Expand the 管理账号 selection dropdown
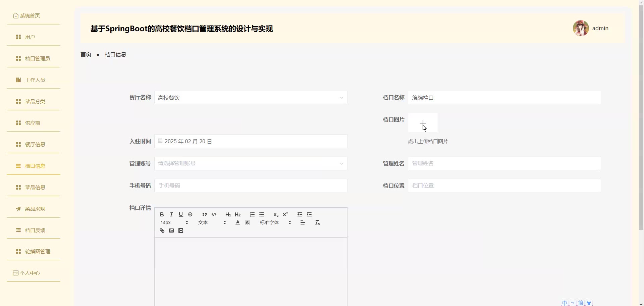The height and width of the screenshot is (306, 644). point(251,163)
